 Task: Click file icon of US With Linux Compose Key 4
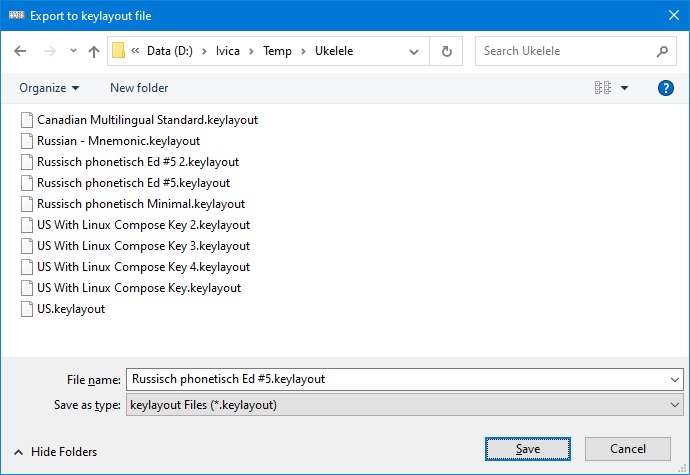(27, 267)
